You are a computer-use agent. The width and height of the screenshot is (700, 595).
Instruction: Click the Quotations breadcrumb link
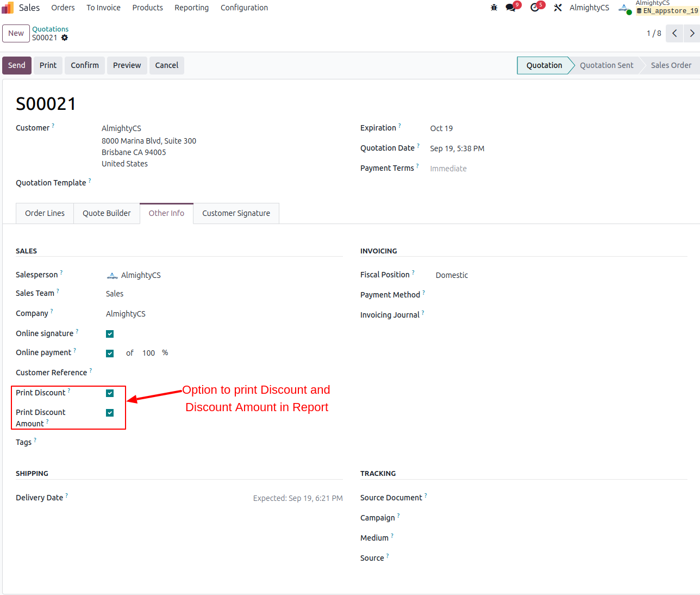tap(50, 29)
